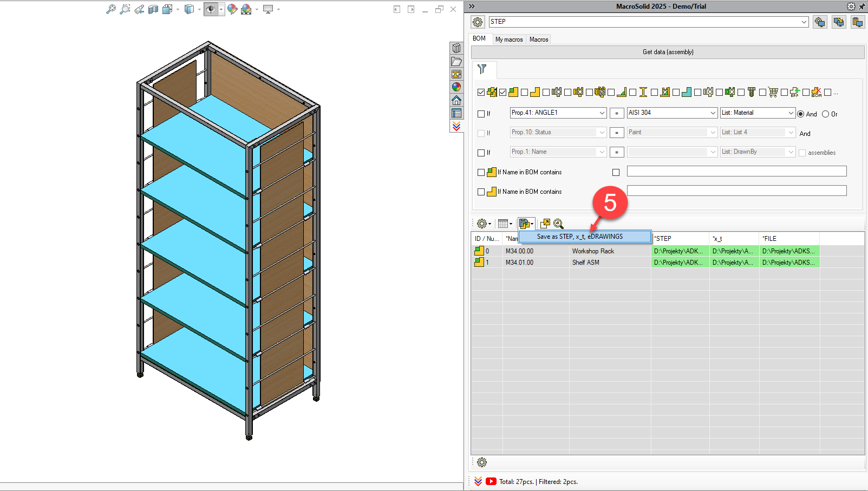Select the And radio button
Image resolution: width=868 pixels, height=491 pixels.
800,114
